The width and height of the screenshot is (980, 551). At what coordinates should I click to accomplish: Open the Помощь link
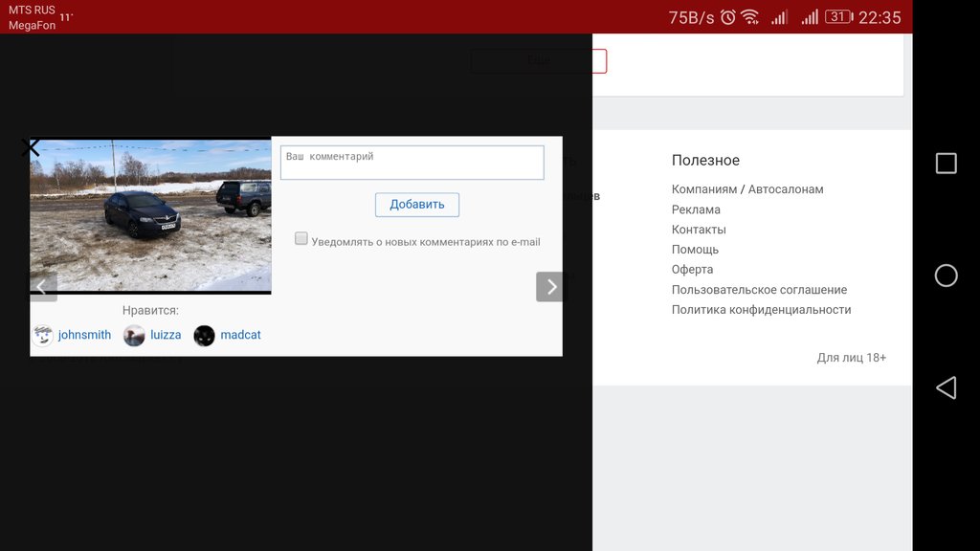pyautogui.click(x=695, y=250)
